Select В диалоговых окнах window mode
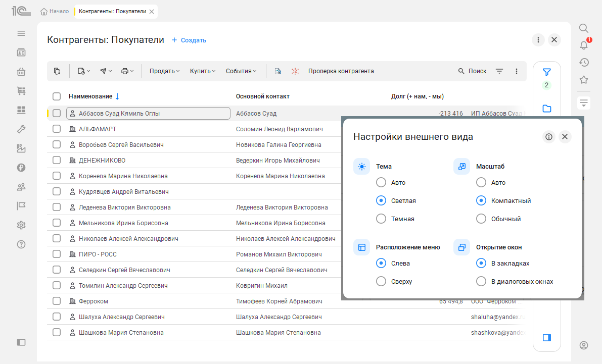Screen dimensions: 602x364 tap(481, 281)
